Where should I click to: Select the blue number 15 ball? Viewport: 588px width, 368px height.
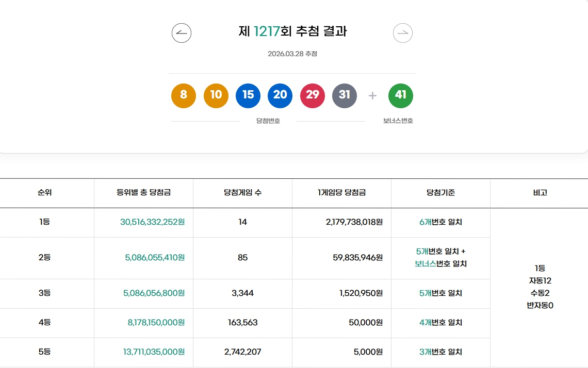click(x=248, y=95)
